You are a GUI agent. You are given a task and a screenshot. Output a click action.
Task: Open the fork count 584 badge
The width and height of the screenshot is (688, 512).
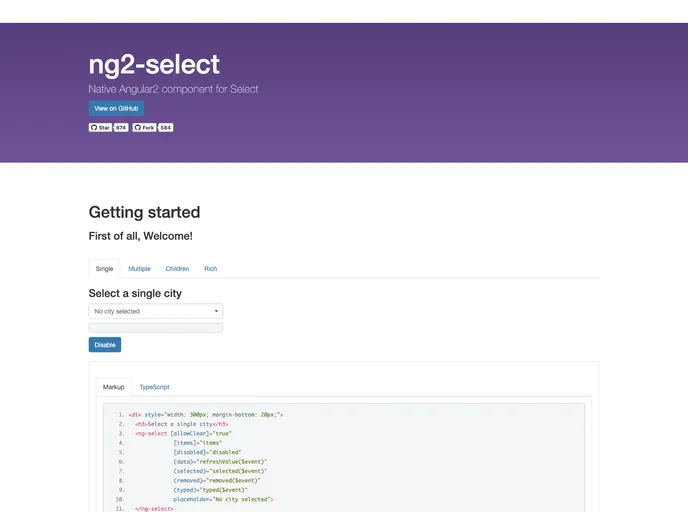tap(165, 128)
